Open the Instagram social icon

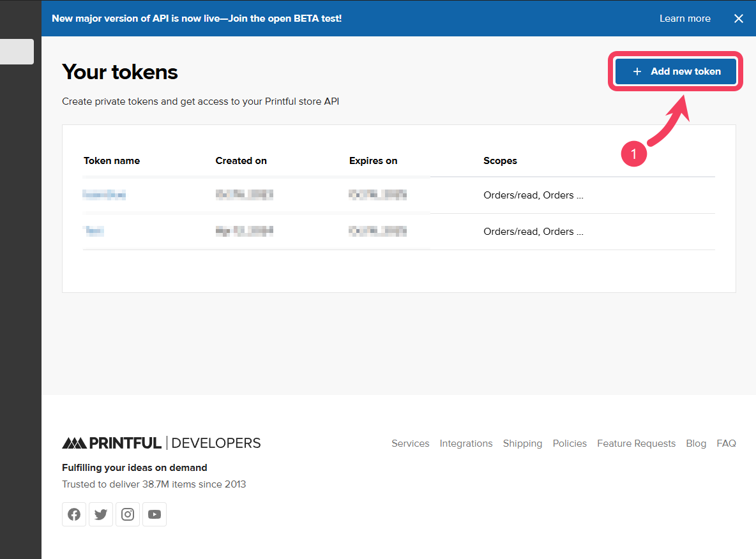128,514
